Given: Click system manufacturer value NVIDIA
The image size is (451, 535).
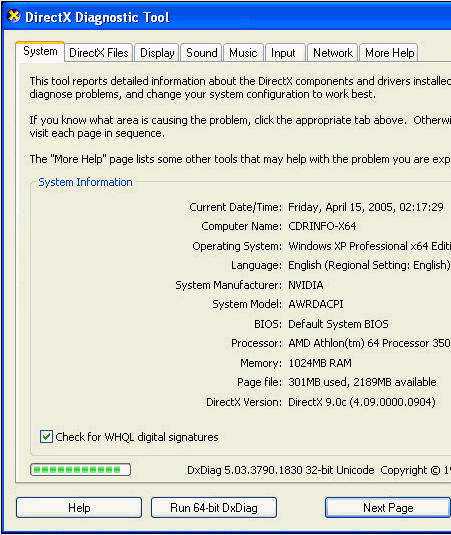Looking at the screenshot, I should (x=306, y=285).
